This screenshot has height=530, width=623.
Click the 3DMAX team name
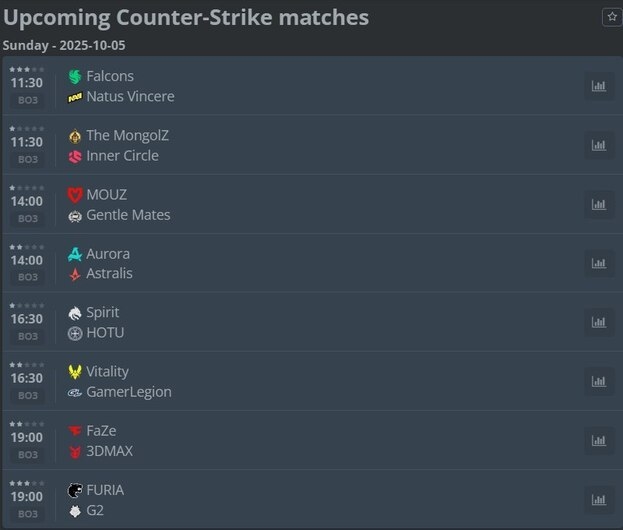[109, 451]
